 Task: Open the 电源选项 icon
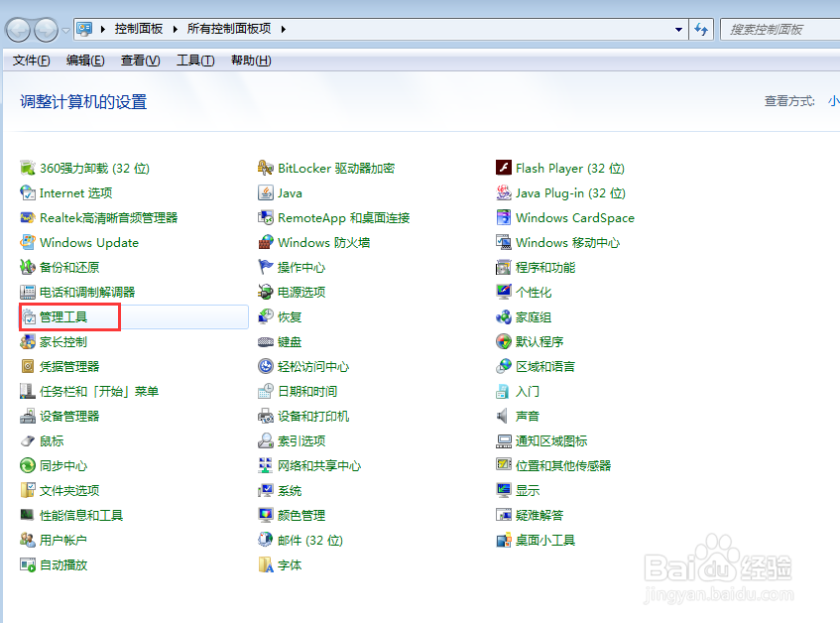(266, 292)
